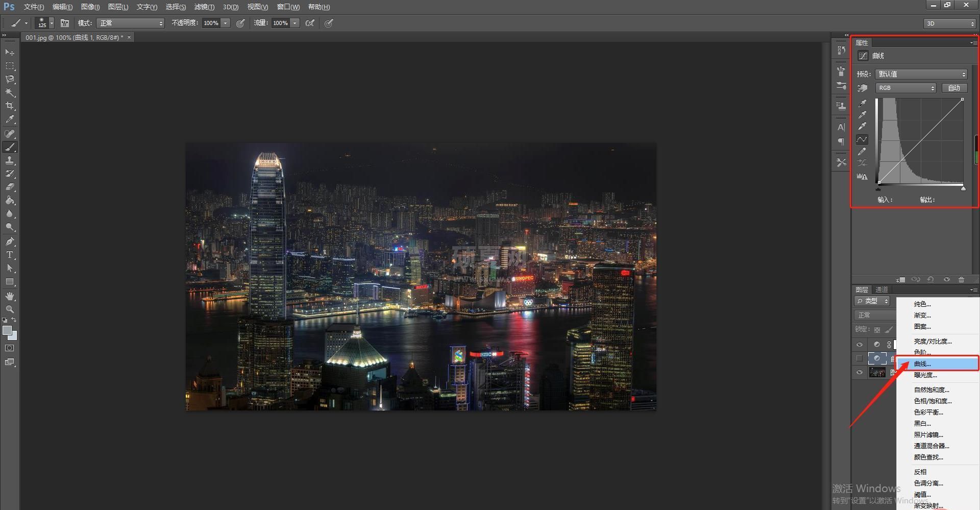The width and height of the screenshot is (980, 510).
Task: Toggle lock transparent pixels
Action: click(877, 330)
